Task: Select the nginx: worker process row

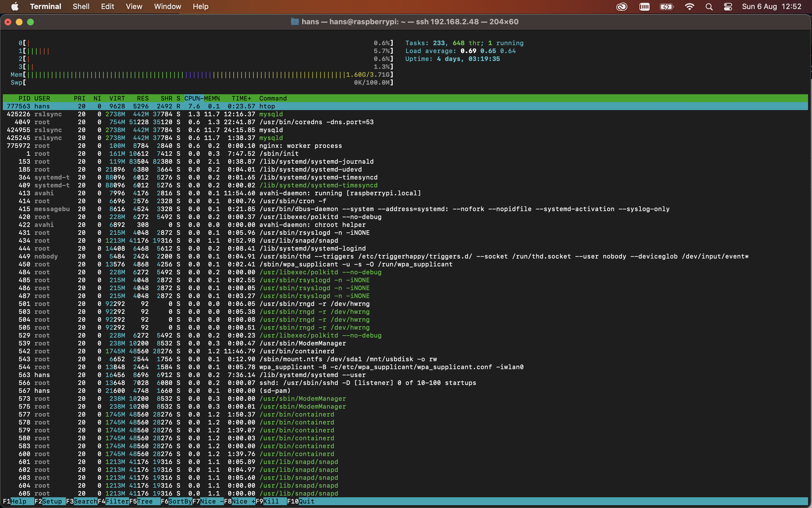Action: pyautogui.click(x=405, y=146)
